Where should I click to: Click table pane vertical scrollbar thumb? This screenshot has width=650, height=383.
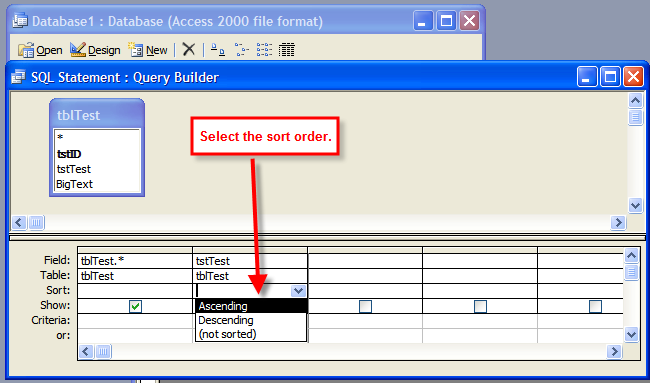(635, 117)
